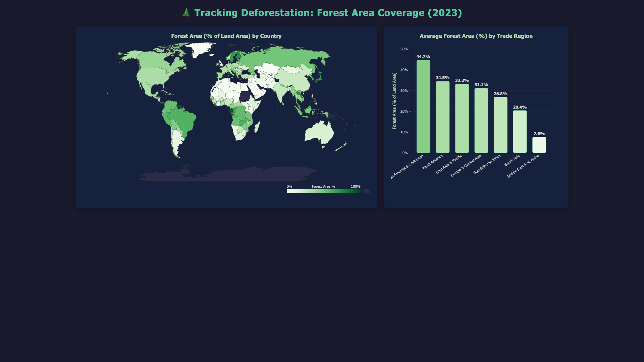Click the "Forest Area (% of Land Area) by Country" title
Viewport: 644px width, 362px height.
tap(226, 36)
